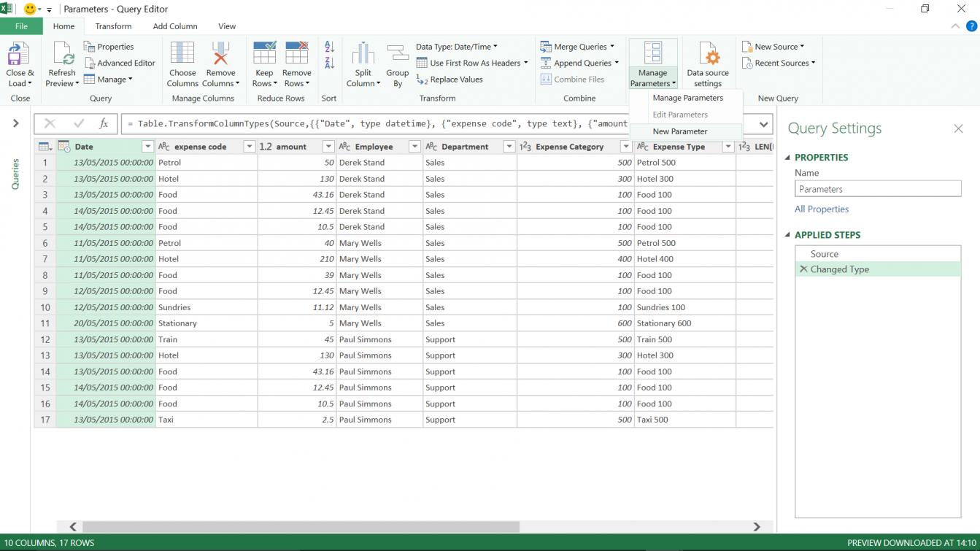Select the Home tab

pyautogui.click(x=63, y=26)
